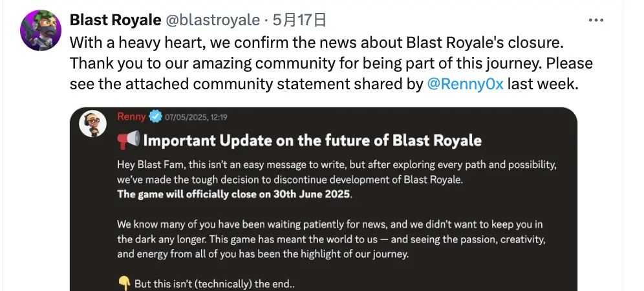Click the megaphone emoji before Important Update
Image resolution: width=644 pixels, height=291 pixels.
[129, 140]
